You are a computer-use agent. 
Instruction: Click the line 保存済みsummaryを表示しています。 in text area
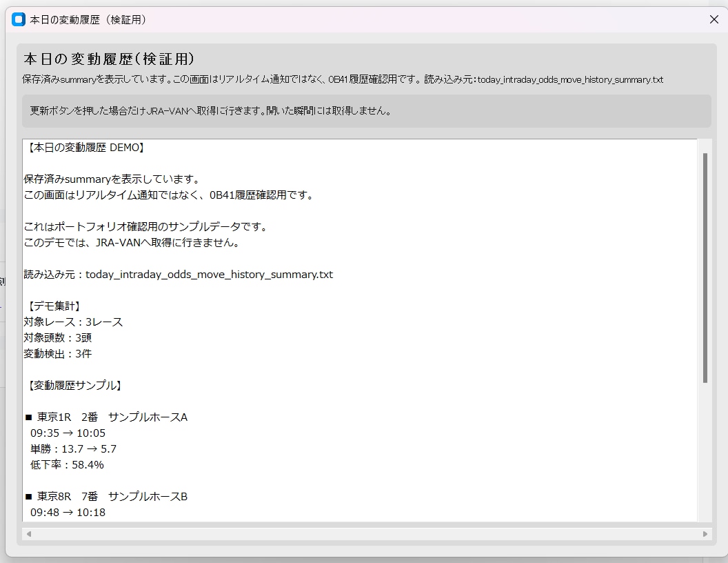click(x=112, y=179)
